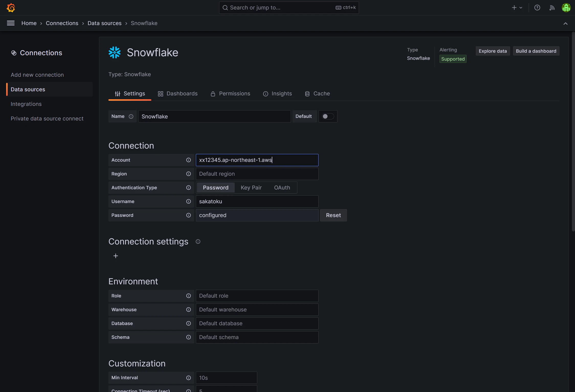Switch to the Cache tab
Viewport: 575px width, 392px height.
(x=317, y=94)
